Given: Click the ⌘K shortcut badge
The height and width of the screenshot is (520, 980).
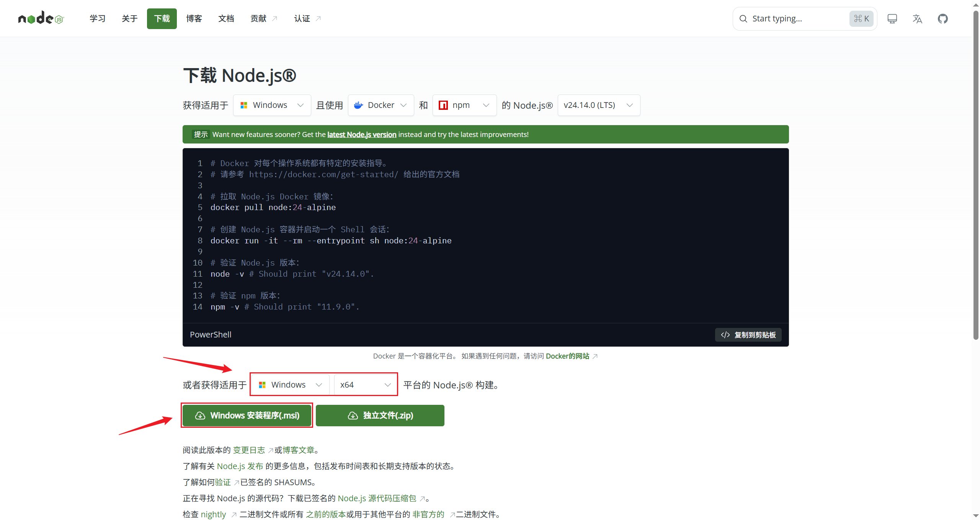Looking at the screenshot, I should 861,19.
